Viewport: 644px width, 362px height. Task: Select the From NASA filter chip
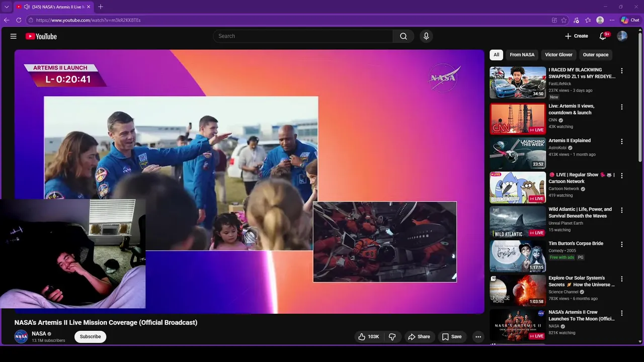click(522, 55)
